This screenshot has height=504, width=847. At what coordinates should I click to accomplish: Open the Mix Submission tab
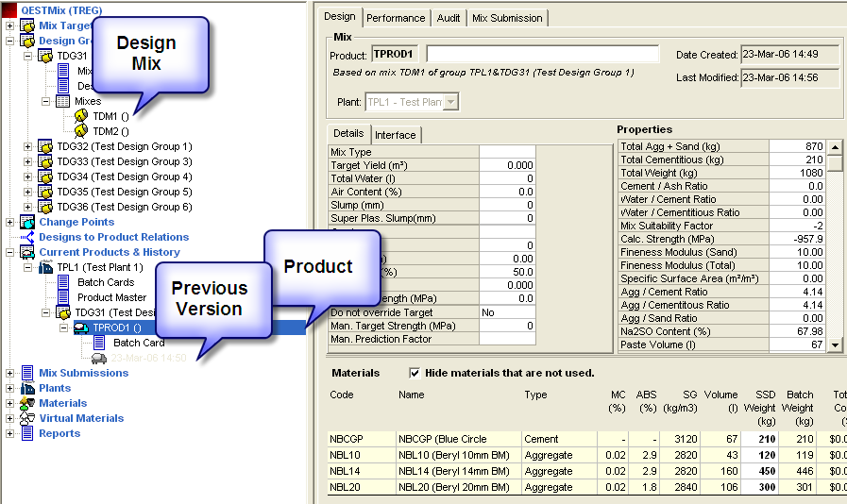point(507,18)
